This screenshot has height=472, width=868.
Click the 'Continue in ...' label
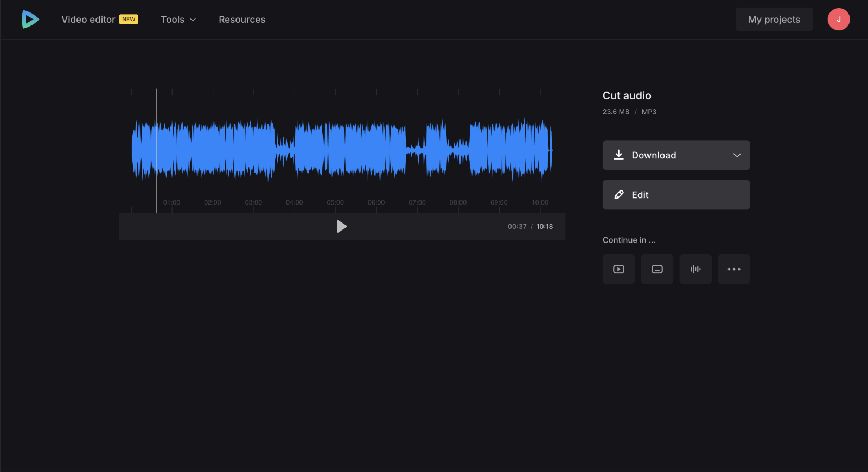pos(629,240)
